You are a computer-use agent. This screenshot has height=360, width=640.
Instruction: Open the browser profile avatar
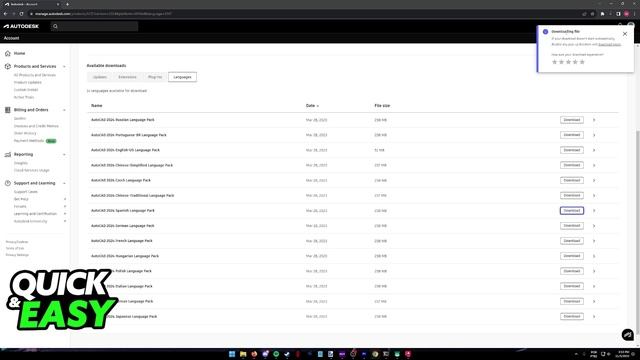[627, 14]
